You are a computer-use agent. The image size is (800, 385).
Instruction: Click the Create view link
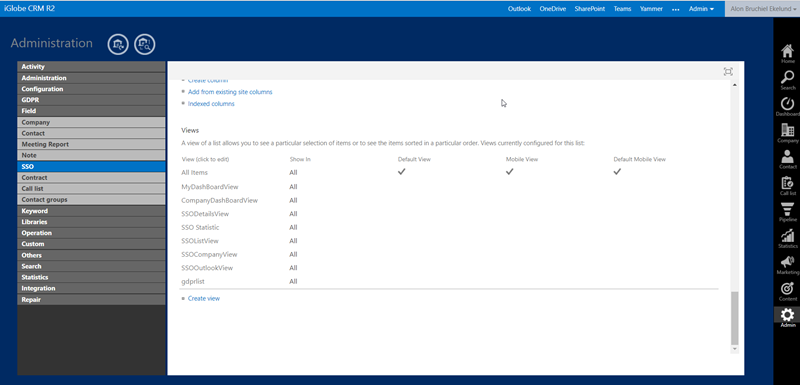(x=204, y=298)
